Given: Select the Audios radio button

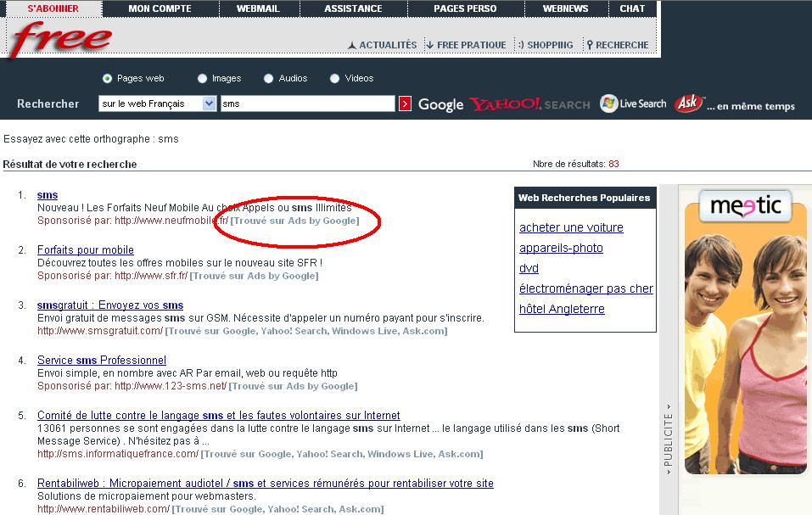Looking at the screenshot, I should pyautogui.click(x=268, y=79).
